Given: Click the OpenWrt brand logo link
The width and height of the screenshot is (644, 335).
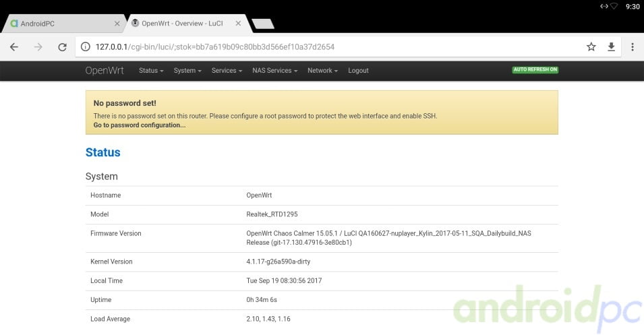Looking at the screenshot, I should pos(105,71).
